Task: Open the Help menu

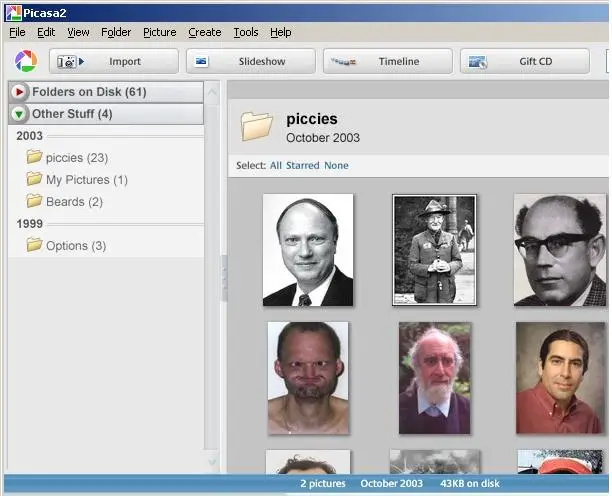Action: pos(281,32)
